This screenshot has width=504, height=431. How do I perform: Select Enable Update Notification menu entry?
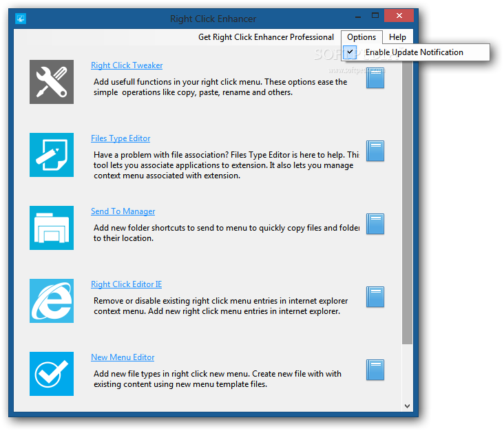pyautogui.click(x=416, y=52)
